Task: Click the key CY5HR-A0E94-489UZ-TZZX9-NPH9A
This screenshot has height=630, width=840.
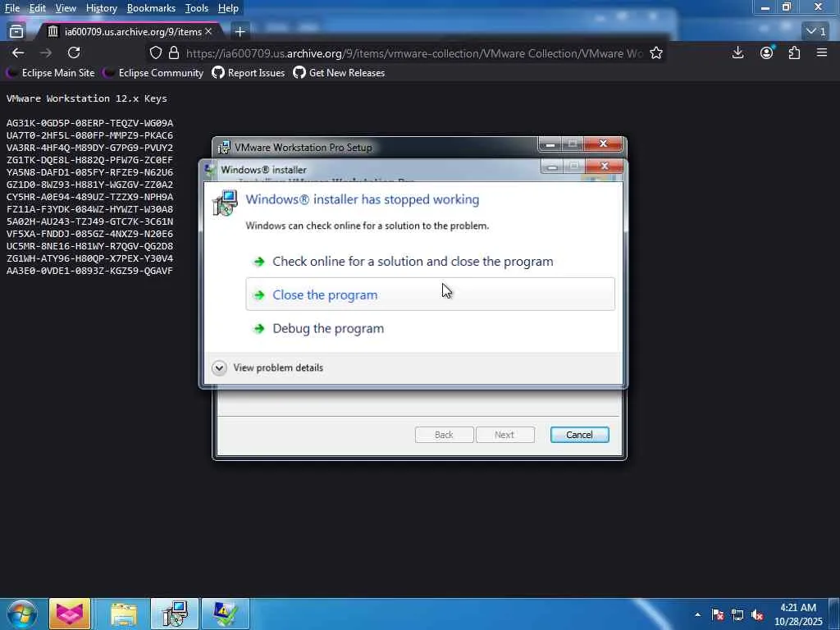Action: point(90,197)
